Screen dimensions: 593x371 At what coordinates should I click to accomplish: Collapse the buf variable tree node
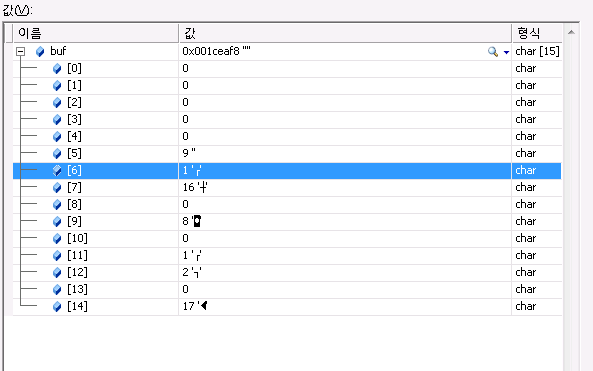20,51
